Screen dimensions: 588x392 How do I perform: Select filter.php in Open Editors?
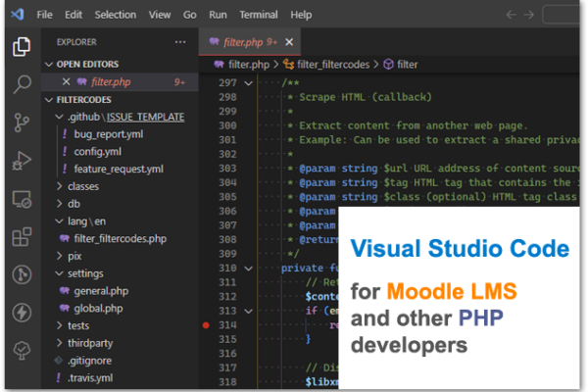(120, 81)
